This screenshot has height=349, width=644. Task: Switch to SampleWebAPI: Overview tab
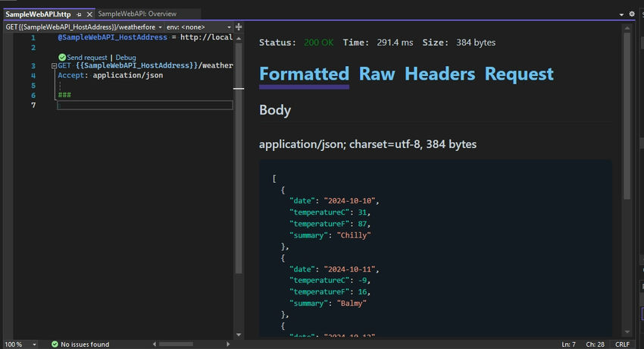(138, 14)
